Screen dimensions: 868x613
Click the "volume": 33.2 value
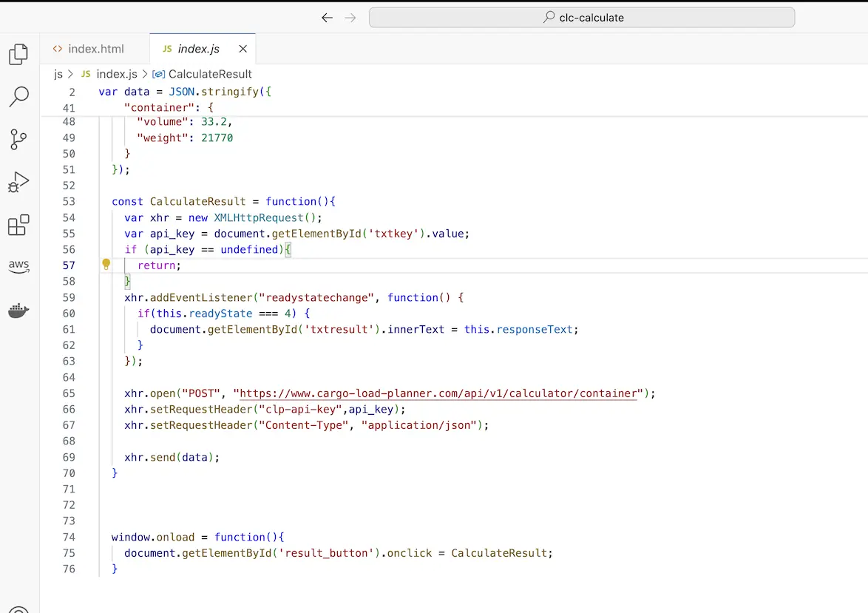point(214,122)
